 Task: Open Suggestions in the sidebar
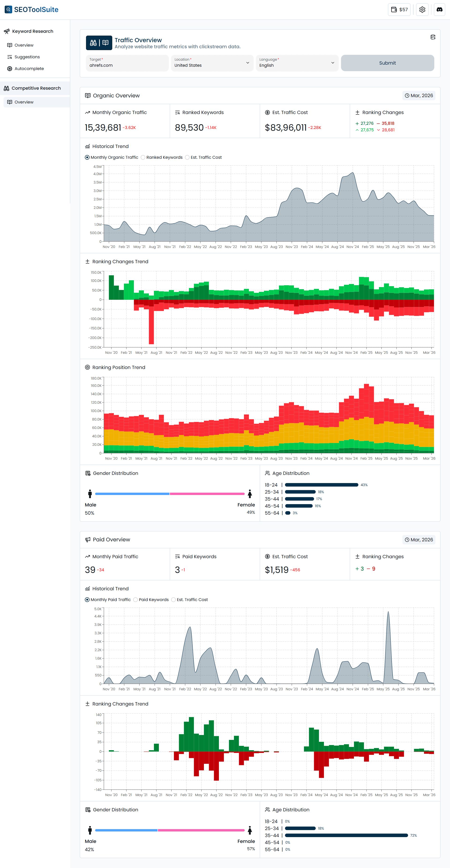[x=27, y=57]
